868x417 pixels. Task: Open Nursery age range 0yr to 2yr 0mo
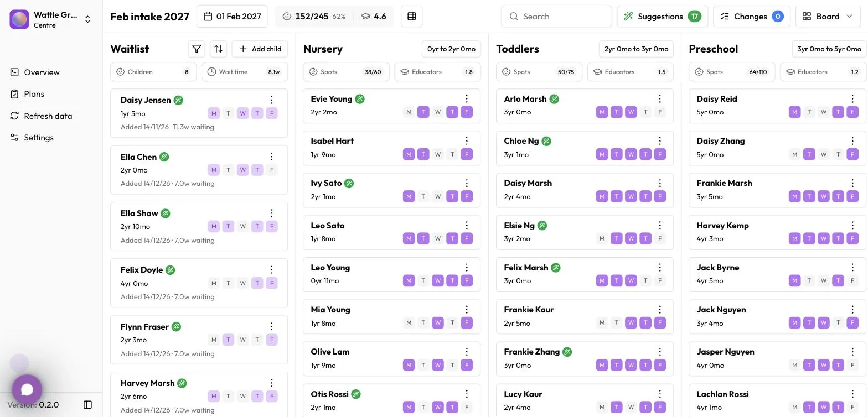(x=451, y=49)
